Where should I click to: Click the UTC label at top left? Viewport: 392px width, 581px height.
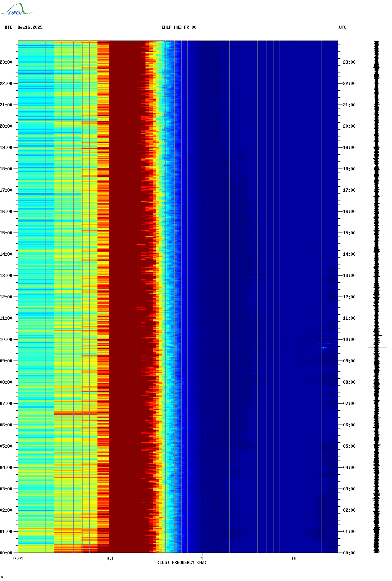coord(9,27)
